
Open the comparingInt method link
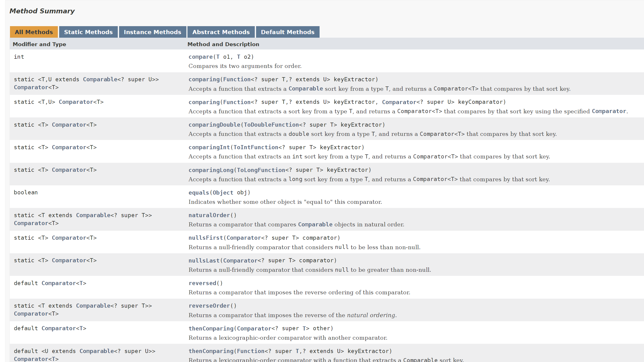click(209, 147)
